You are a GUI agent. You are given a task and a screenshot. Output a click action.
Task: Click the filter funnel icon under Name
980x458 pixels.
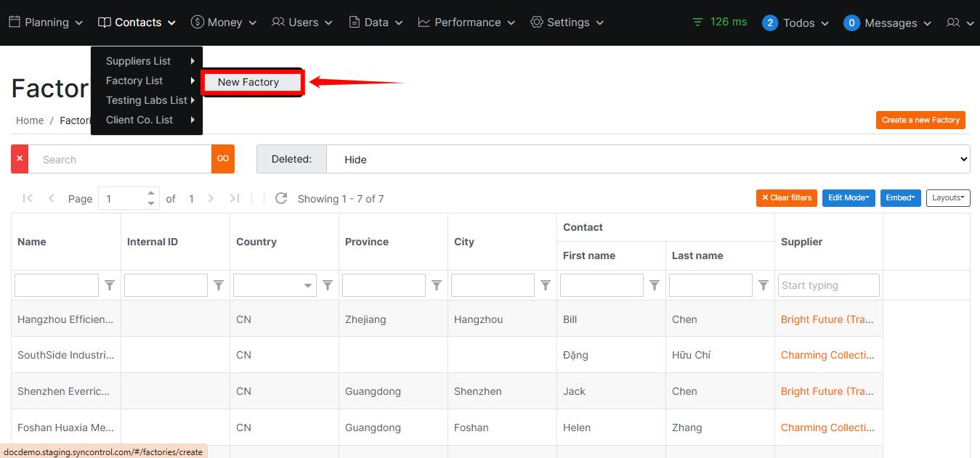pos(110,286)
